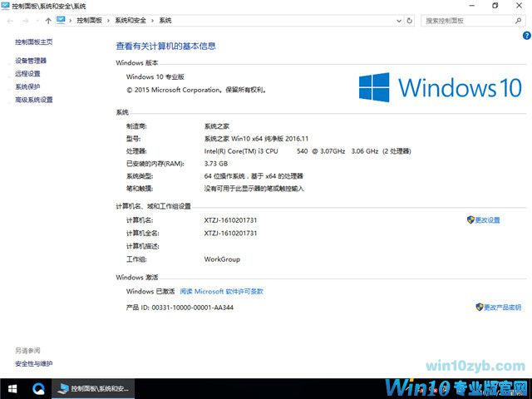This screenshot has height=399, width=532.
Task: Minimize the control panel window
Action: point(472,6)
